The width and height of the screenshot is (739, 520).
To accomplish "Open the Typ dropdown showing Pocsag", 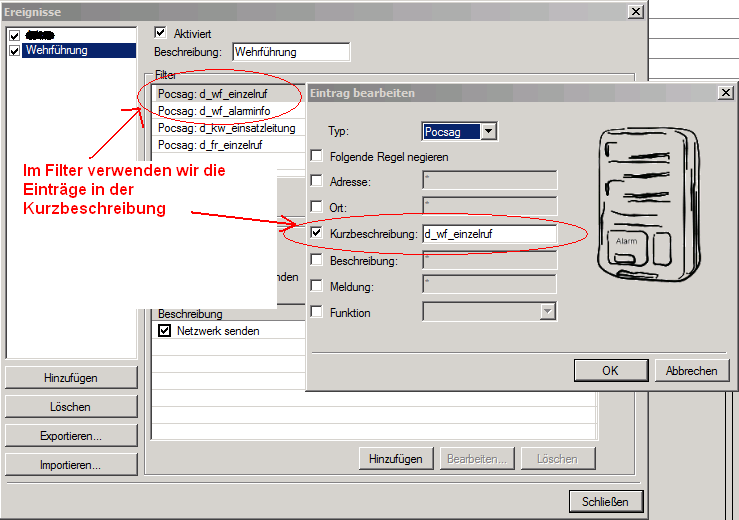I will [x=487, y=131].
